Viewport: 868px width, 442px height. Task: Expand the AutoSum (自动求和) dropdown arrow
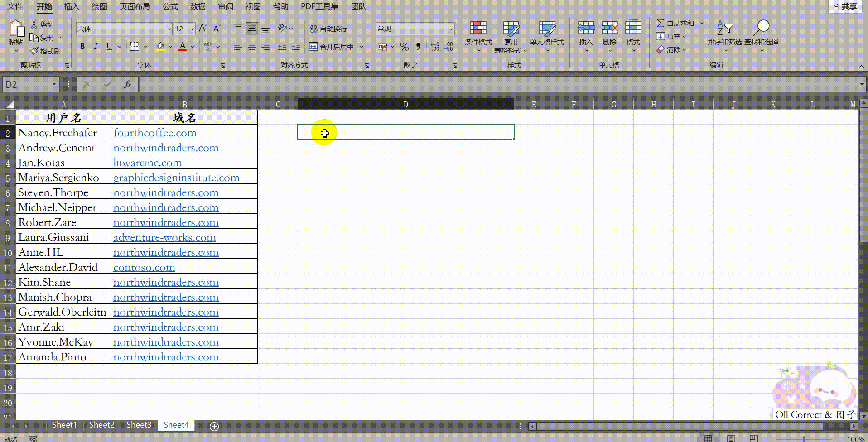click(702, 23)
